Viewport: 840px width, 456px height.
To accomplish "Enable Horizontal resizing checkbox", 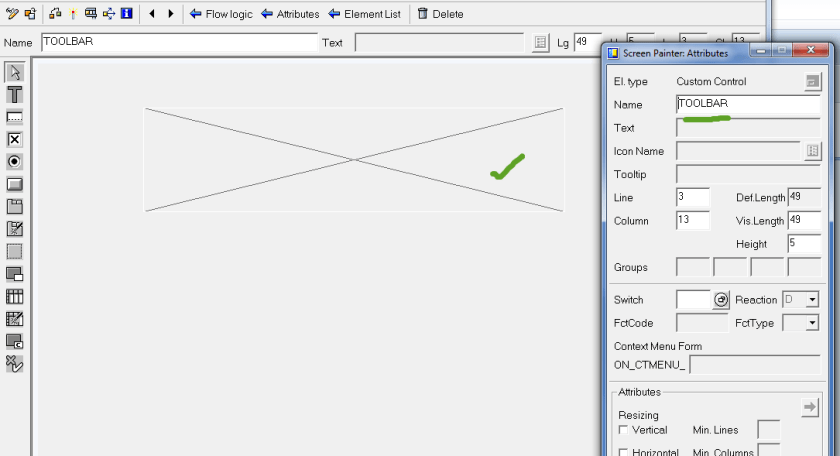I will [x=623, y=452].
